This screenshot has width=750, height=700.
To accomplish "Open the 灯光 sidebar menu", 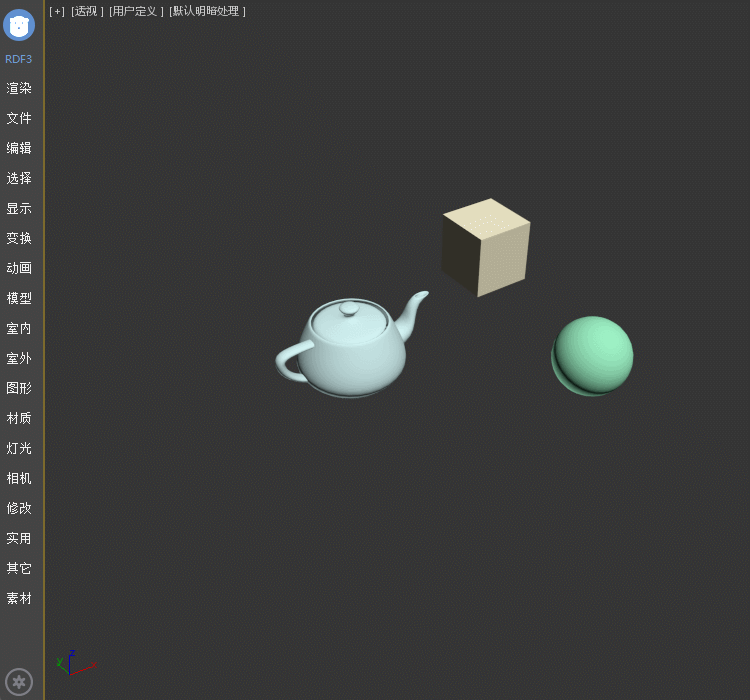I will pyautogui.click(x=19, y=448).
